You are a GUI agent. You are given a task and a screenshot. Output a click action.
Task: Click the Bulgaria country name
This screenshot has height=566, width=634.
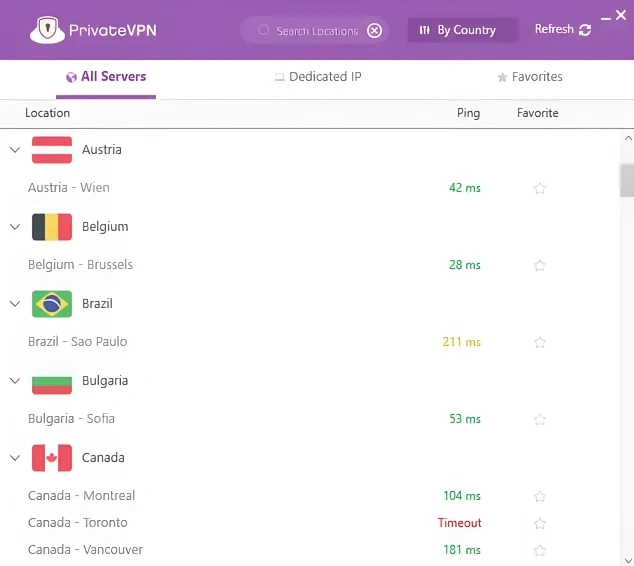[105, 381]
